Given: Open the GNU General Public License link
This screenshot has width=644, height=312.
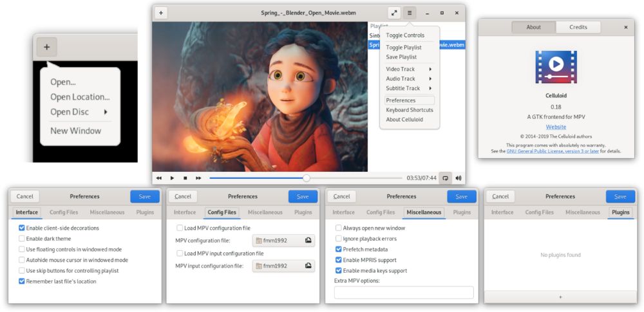Looking at the screenshot, I should 553,151.
